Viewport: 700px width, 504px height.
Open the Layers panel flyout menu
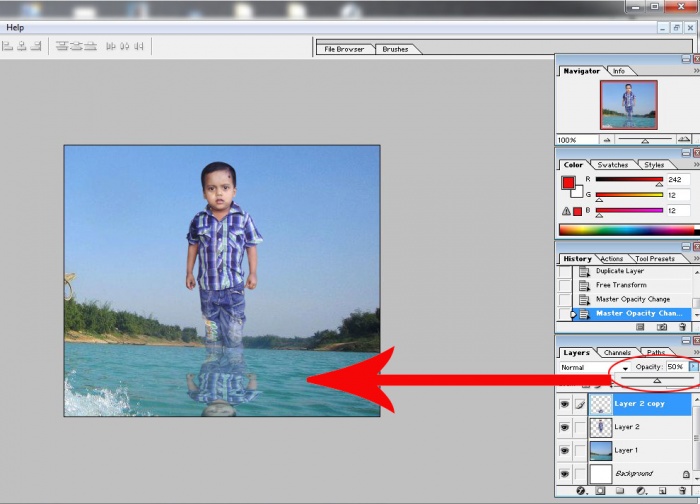click(x=696, y=352)
